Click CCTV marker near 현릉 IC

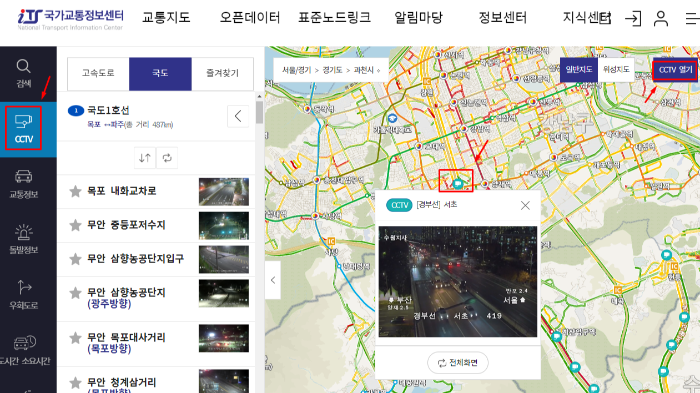[x=667, y=255]
